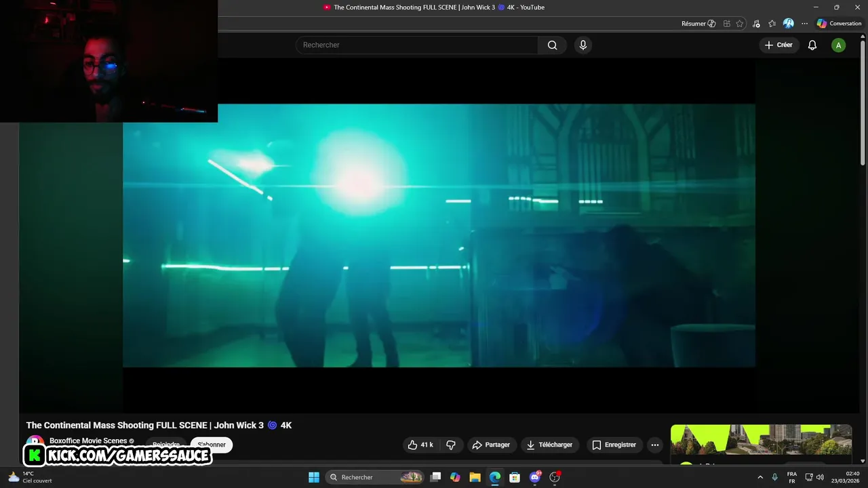Open the Edge favorites list icon
This screenshot has height=488, width=868.
[x=772, y=24]
